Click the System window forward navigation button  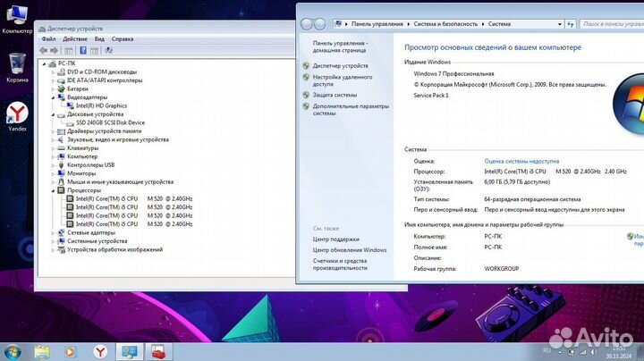coord(320,24)
